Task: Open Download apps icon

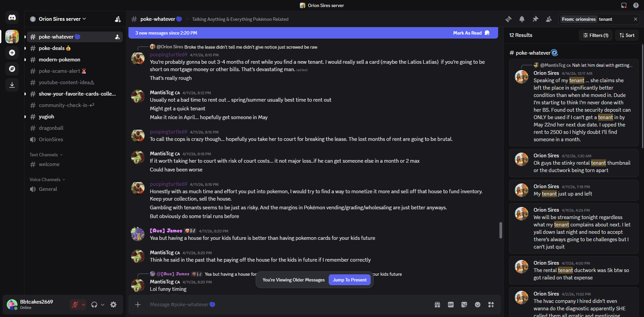Action: pyautogui.click(x=12, y=85)
